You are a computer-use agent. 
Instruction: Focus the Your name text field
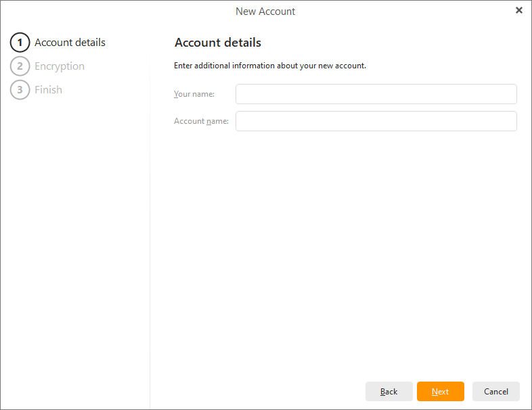pyautogui.click(x=376, y=94)
